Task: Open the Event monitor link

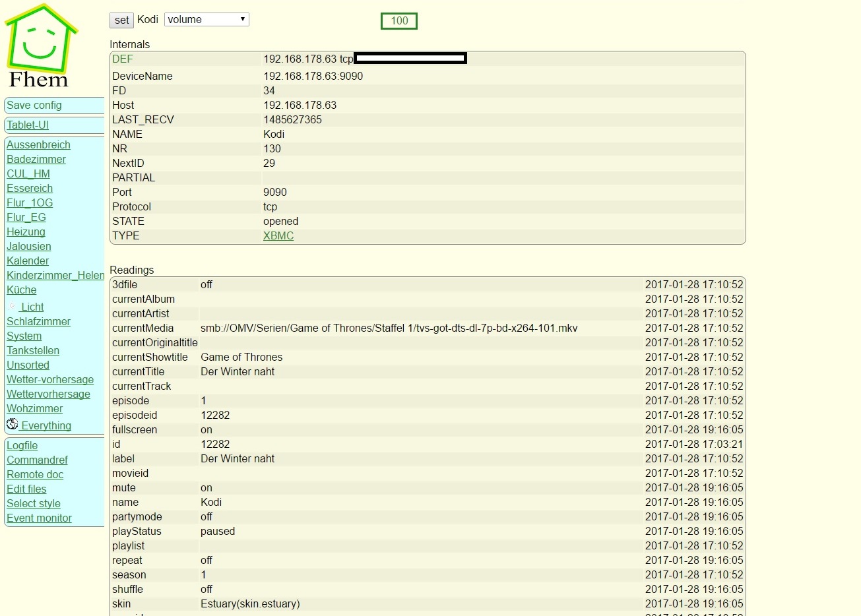Action: click(39, 518)
